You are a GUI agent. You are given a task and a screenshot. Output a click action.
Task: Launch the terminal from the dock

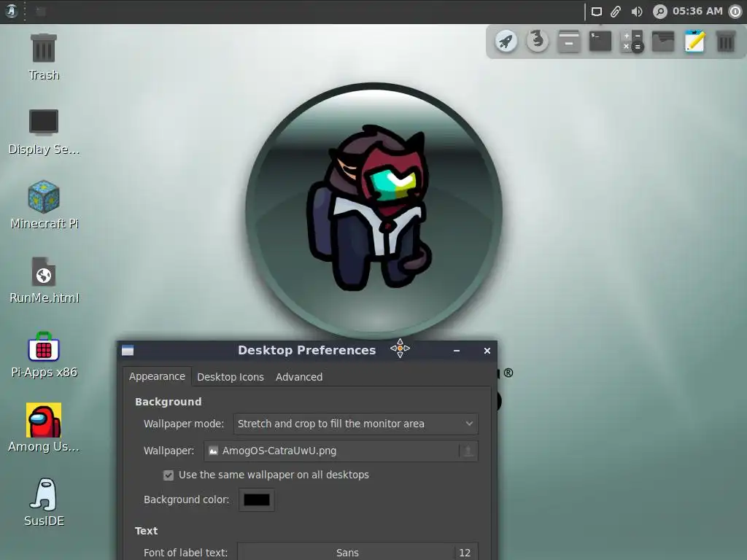pyautogui.click(x=600, y=42)
